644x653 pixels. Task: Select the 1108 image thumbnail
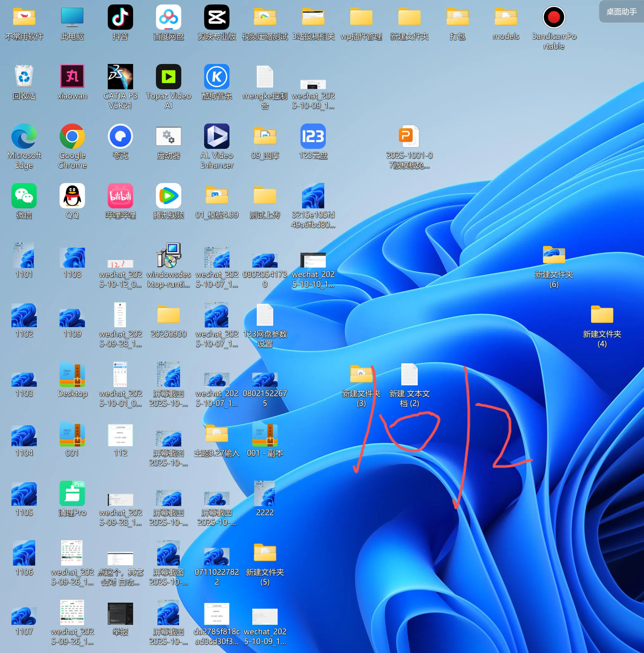pos(72,258)
